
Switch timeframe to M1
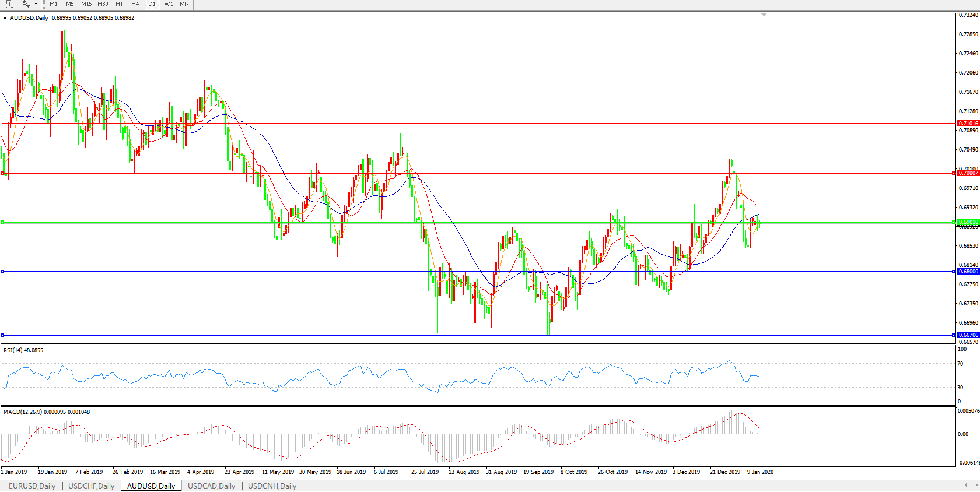point(54,4)
